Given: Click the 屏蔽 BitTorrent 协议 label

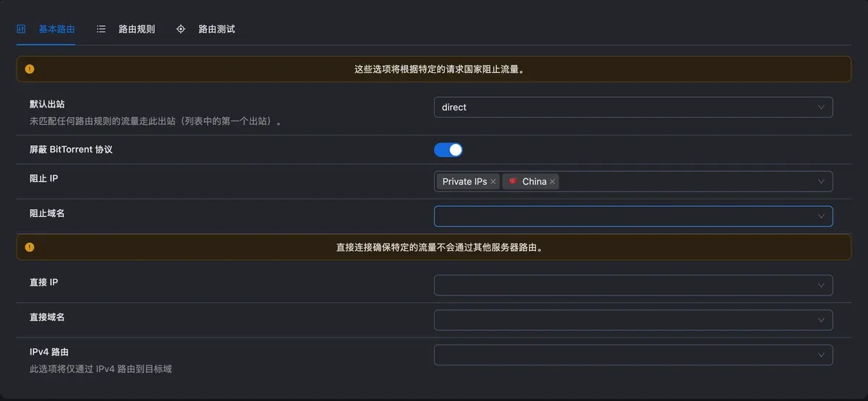Looking at the screenshot, I should click(71, 150).
